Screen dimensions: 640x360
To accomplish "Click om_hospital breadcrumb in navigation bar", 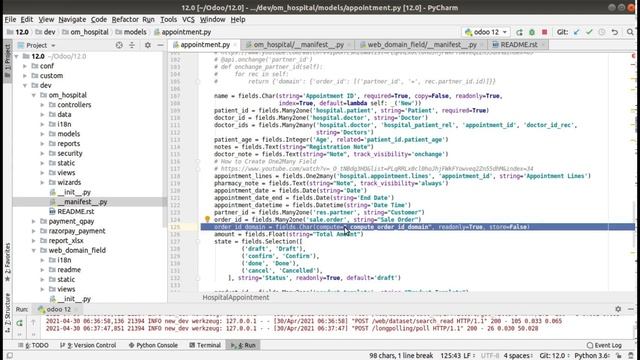I will [x=85, y=32].
